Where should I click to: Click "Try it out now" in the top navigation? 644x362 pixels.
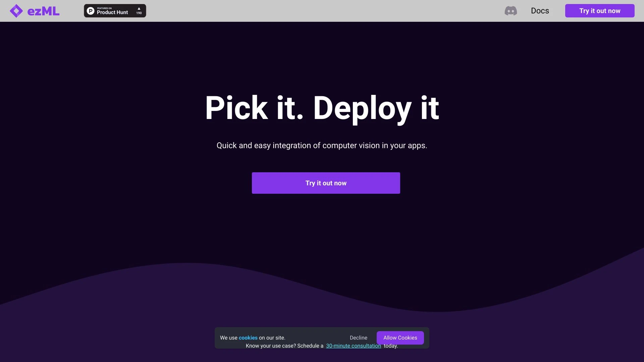pos(600,11)
